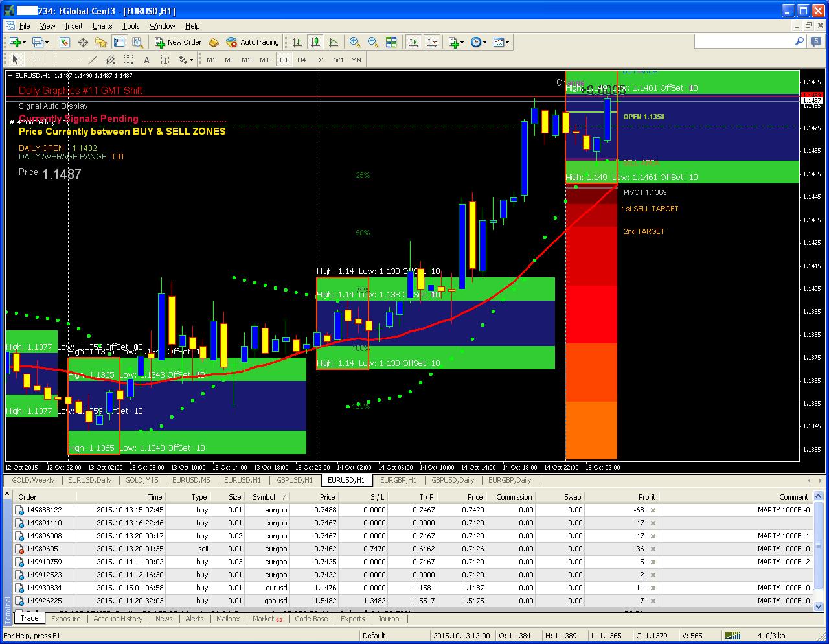Zoom out on the chart
This screenshot has width=829, height=644.
pos(373,42)
